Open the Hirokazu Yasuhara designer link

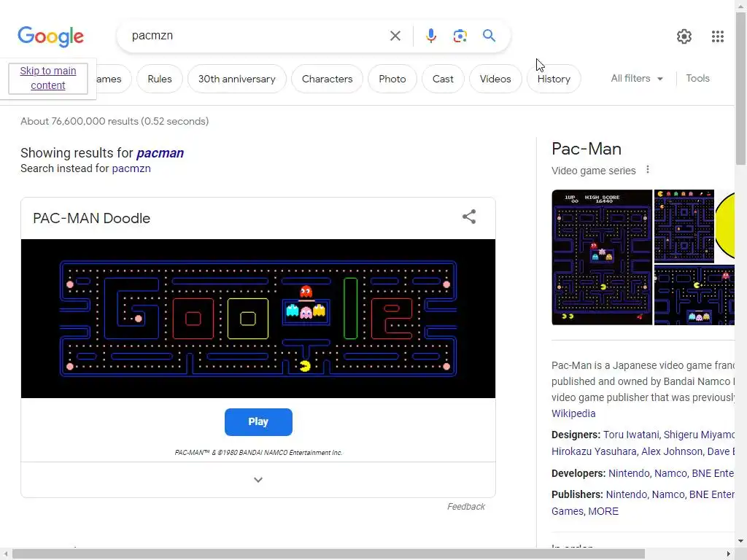pos(593,451)
